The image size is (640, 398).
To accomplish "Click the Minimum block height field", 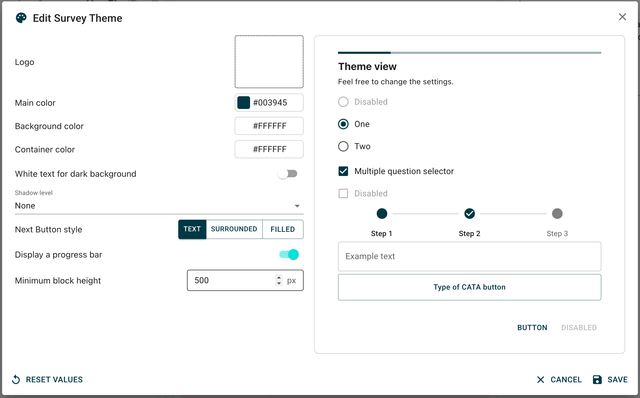I will (245, 280).
